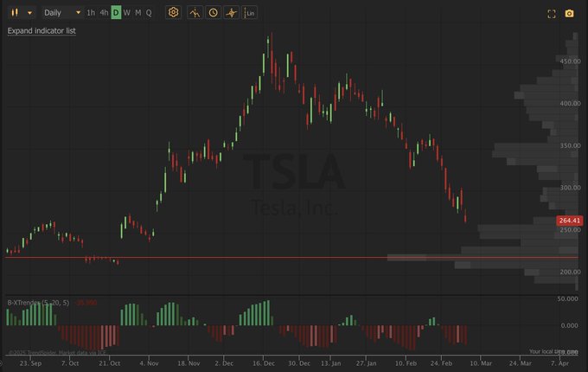Open the Daily timeframe dropdown

click(x=62, y=13)
